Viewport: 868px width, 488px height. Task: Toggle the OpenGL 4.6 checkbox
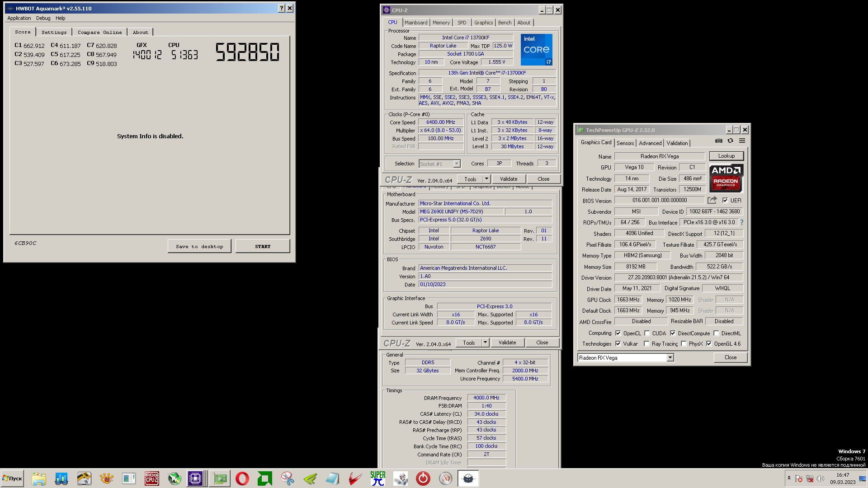pos(709,344)
